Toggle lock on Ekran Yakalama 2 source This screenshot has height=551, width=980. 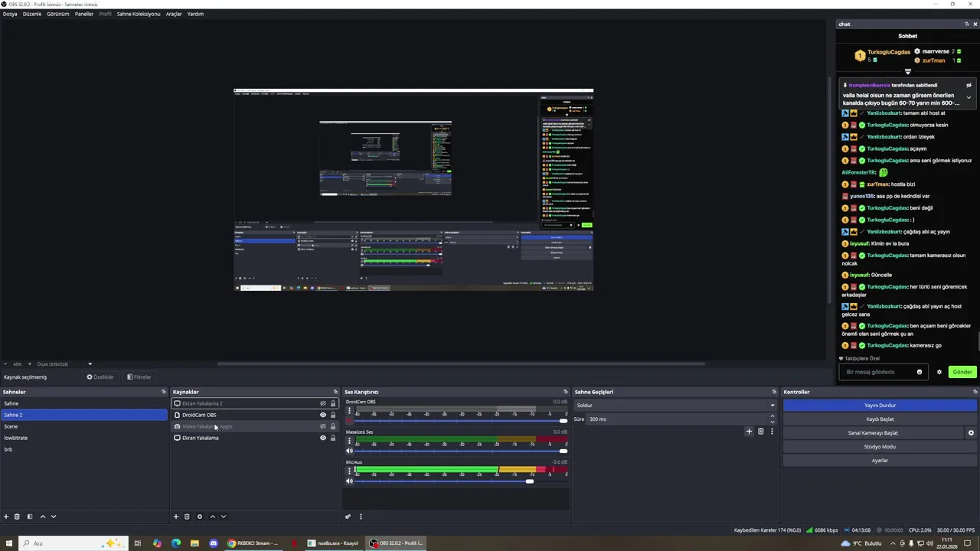click(333, 403)
